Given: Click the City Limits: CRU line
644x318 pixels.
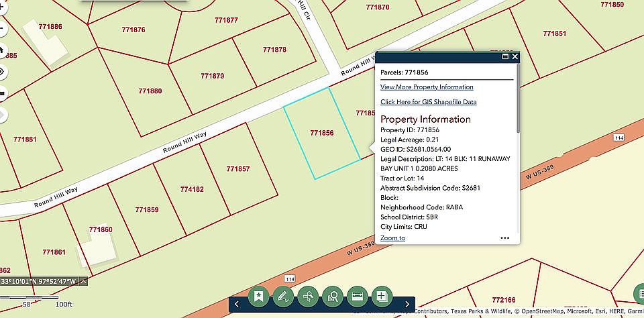Looking at the screenshot, I should tap(404, 226).
